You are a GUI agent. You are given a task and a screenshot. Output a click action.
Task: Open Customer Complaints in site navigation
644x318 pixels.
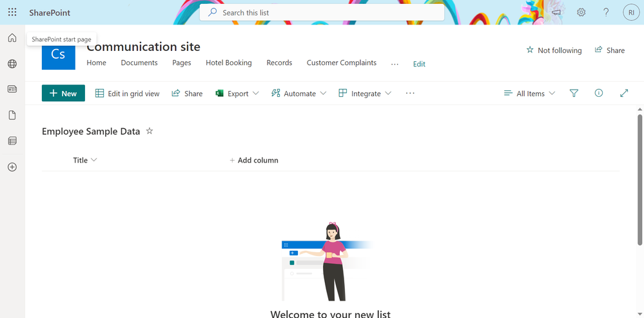[x=342, y=63]
